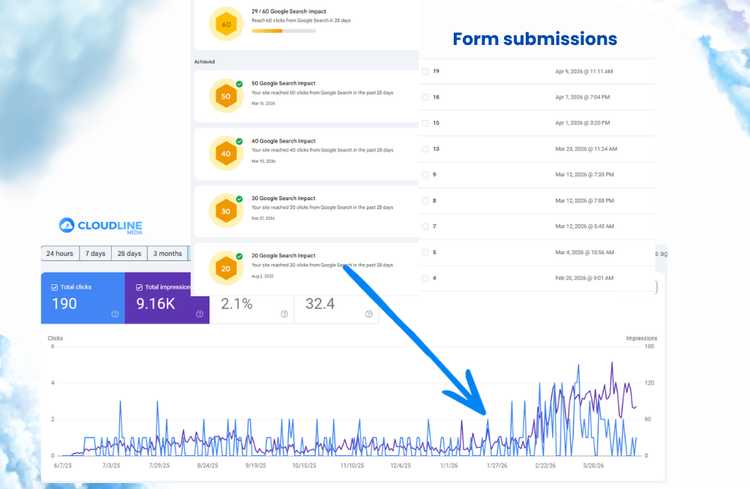Select the checkbox for submission 13
The width and height of the screenshot is (750, 489).
425,149
